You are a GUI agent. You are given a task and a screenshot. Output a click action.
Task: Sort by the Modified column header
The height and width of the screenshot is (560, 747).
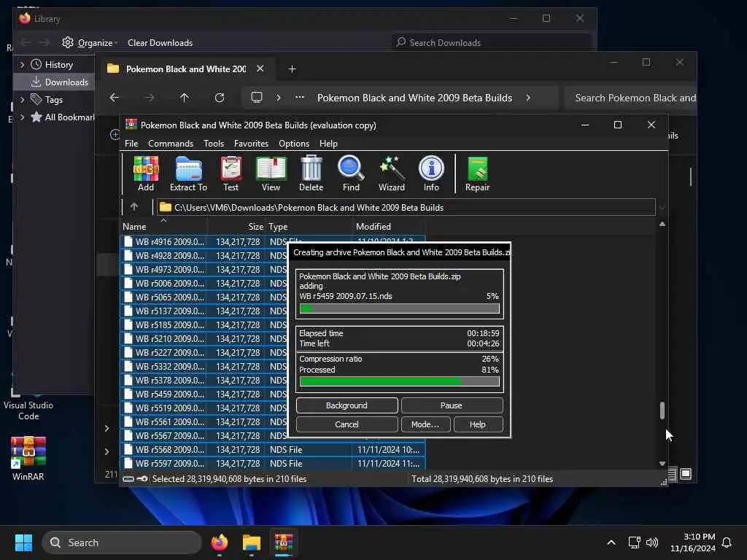pyautogui.click(x=389, y=227)
